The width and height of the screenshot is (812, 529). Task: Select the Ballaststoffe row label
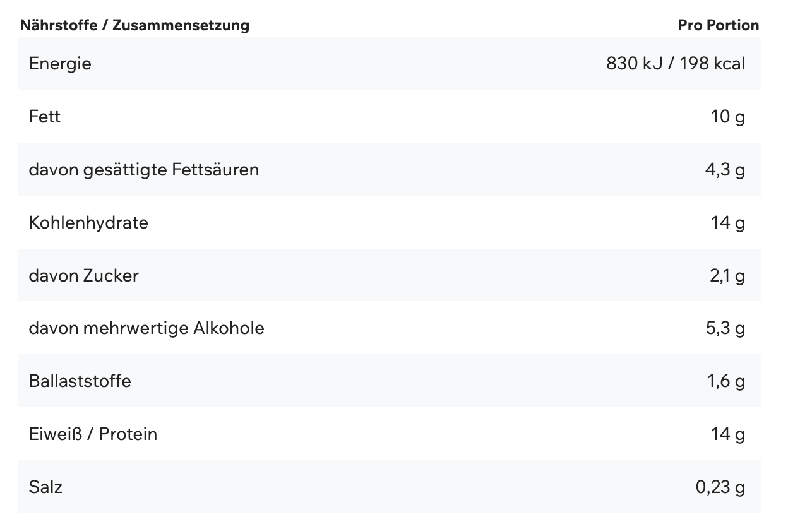80,381
